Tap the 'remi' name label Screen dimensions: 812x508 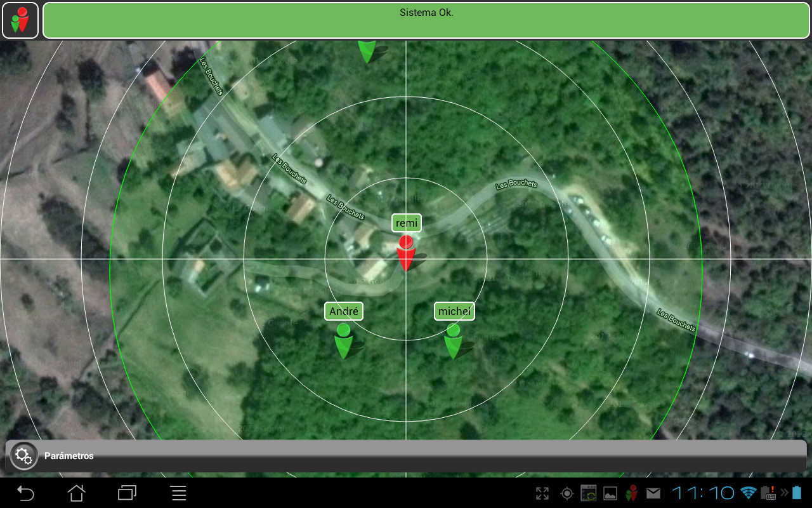[407, 223]
